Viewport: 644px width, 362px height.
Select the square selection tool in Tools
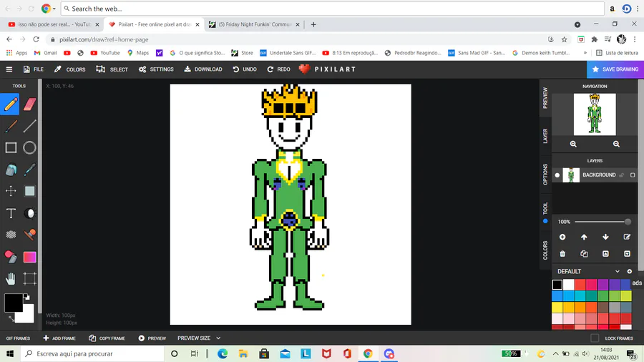[29, 191]
